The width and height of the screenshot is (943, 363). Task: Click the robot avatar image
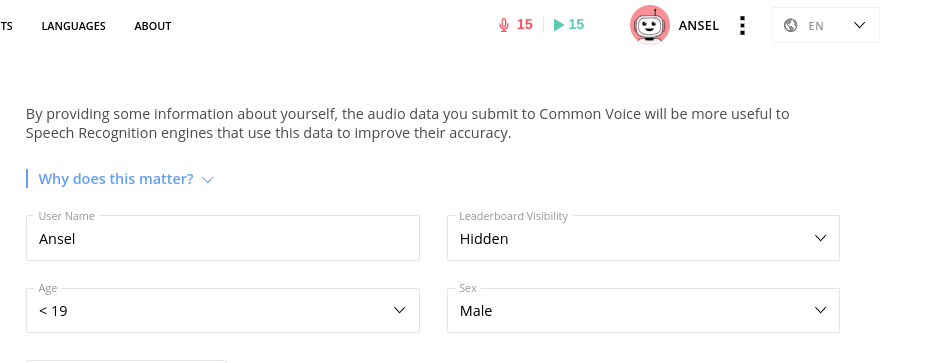[x=650, y=25]
